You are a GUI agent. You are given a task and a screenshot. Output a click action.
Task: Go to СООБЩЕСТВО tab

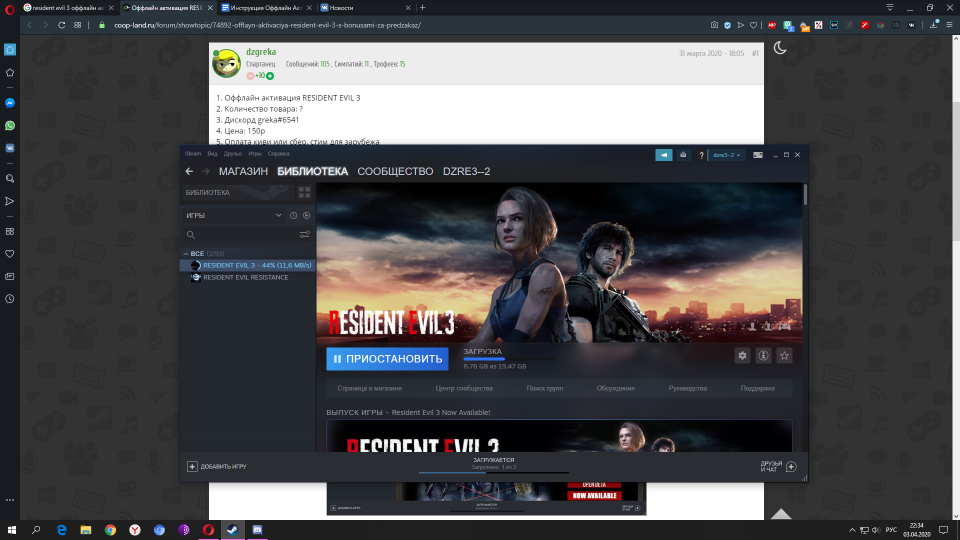[x=395, y=171]
